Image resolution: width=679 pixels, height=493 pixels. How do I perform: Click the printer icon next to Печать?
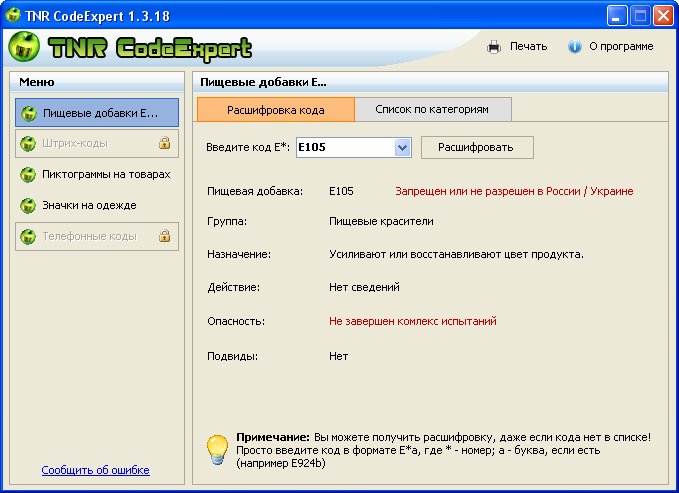(x=493, y=46)
